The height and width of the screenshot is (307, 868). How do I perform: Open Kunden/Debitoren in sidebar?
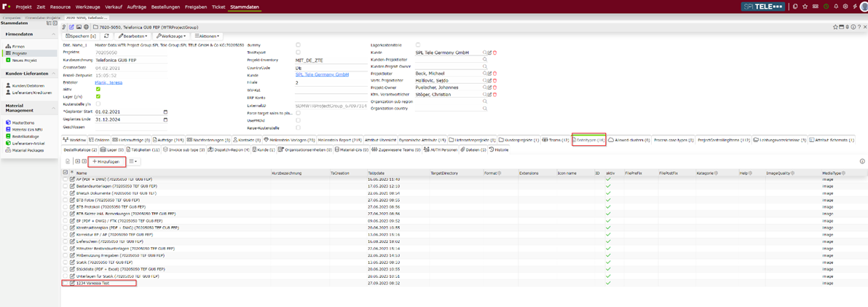(x=26, y=85)
